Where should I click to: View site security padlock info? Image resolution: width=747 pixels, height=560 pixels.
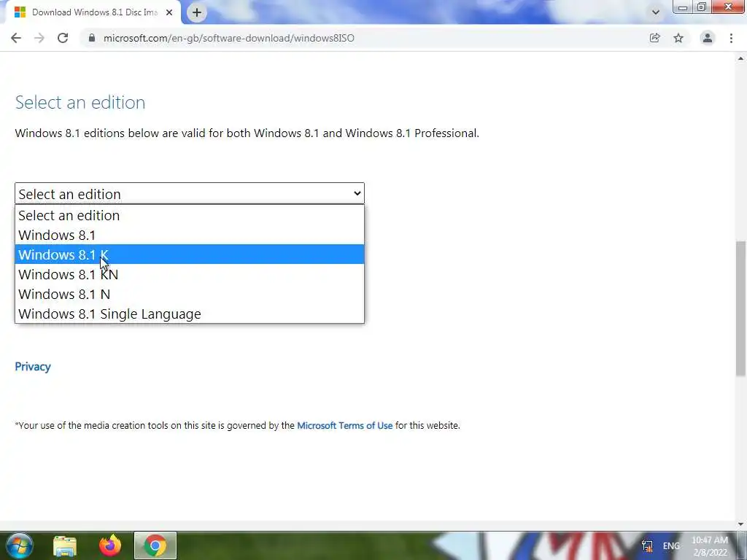coord(92,38)
